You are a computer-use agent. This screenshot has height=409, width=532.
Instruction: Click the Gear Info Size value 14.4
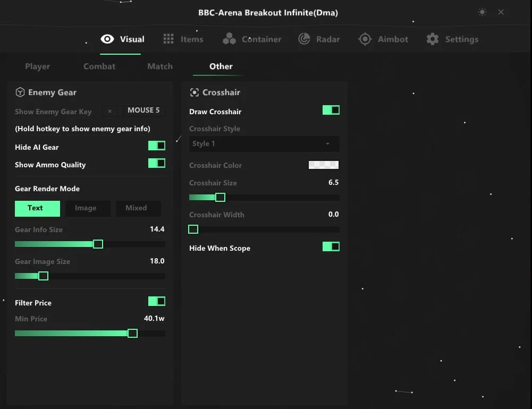[157, 229]
